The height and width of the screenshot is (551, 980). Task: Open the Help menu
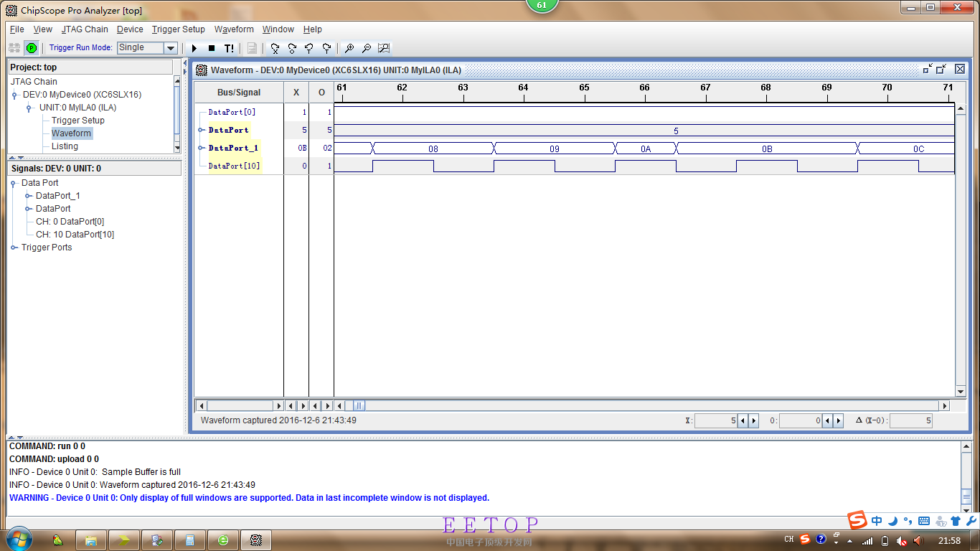point(313,29)
